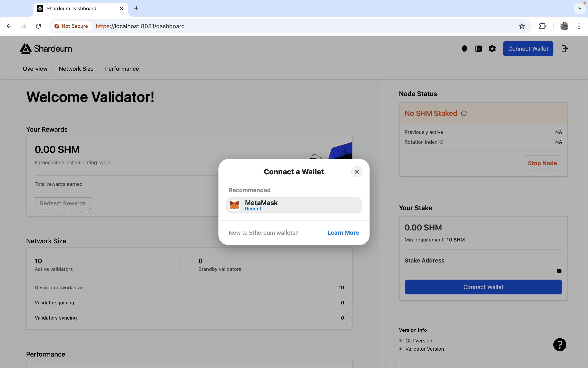Viewport: 588px width, 368px height.
Task: Click Connect Wallet in the header
Action: click(528, 49)
